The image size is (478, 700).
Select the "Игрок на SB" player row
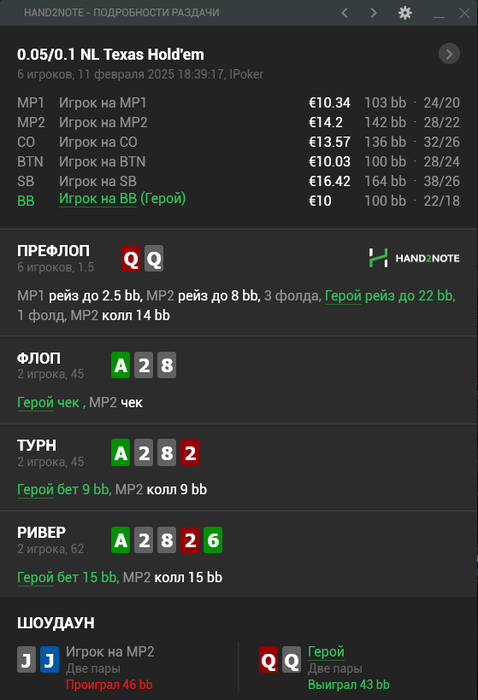[x=238, y=181]
